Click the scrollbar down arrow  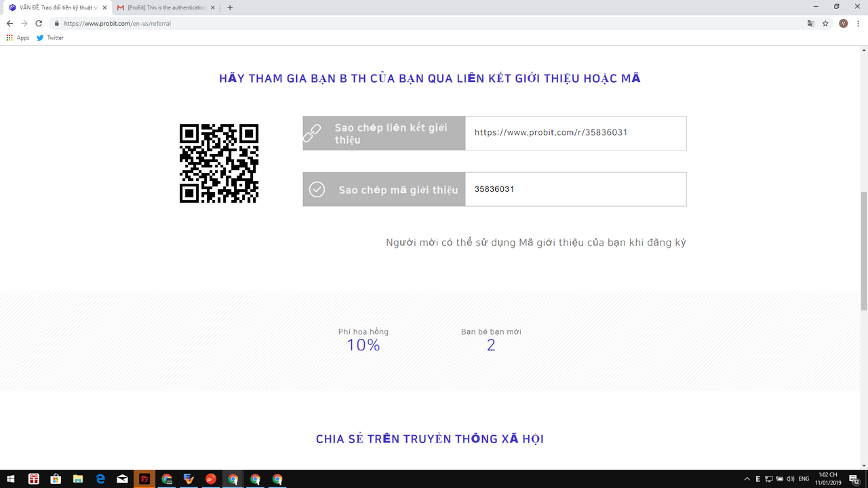[864, 465]
